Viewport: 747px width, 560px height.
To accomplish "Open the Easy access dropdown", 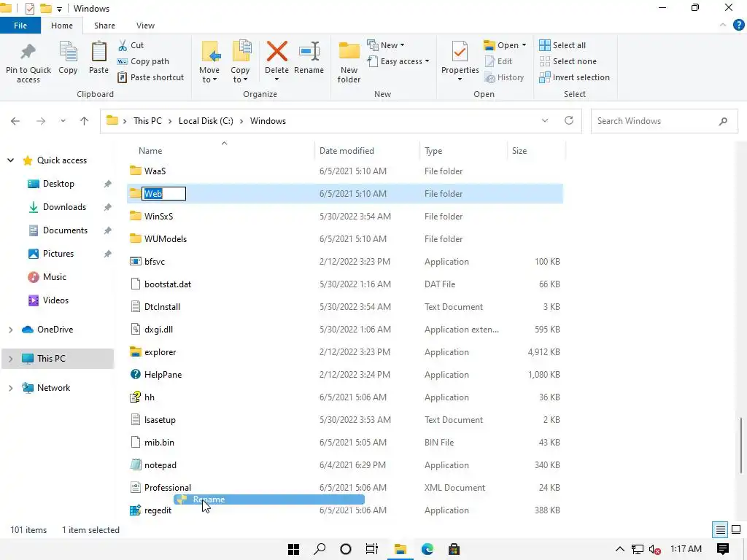I will [399, 61].
